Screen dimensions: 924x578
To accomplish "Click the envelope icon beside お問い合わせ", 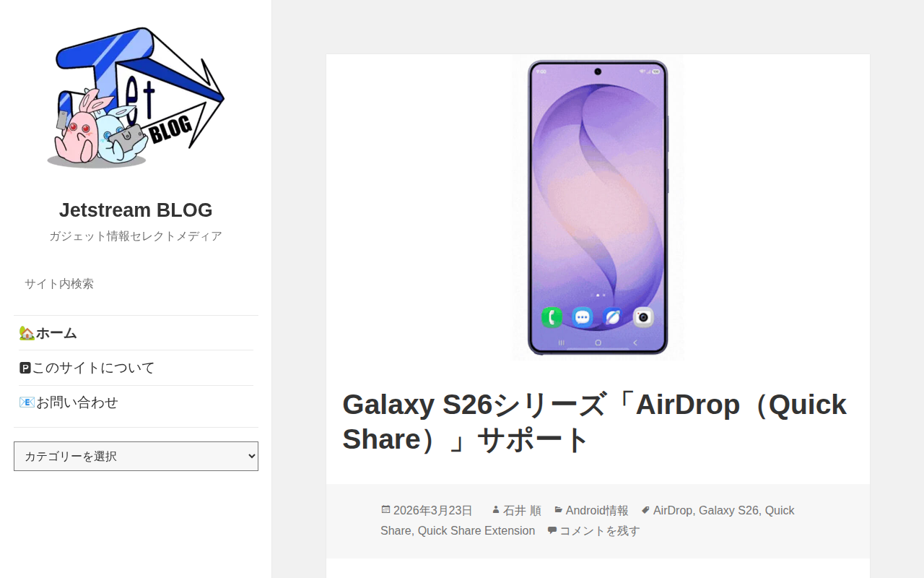I will pyautogui.click(x=27, y=402).
